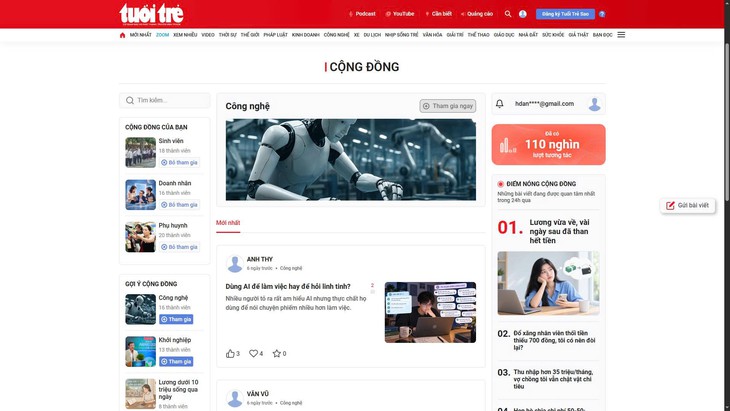The height and width of the screenshot is (411, 730).
Task: Select the Mới nhất tab
Action: click(x=228, y=223)
